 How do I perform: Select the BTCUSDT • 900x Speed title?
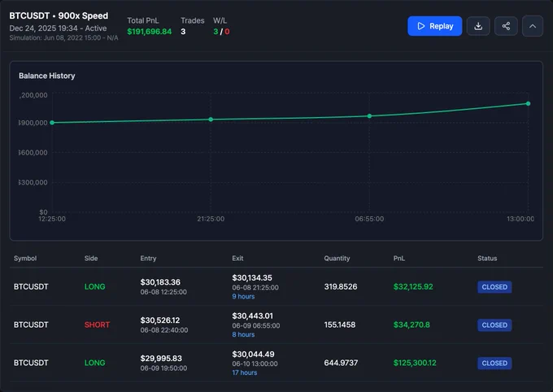[x=59, y=16]
